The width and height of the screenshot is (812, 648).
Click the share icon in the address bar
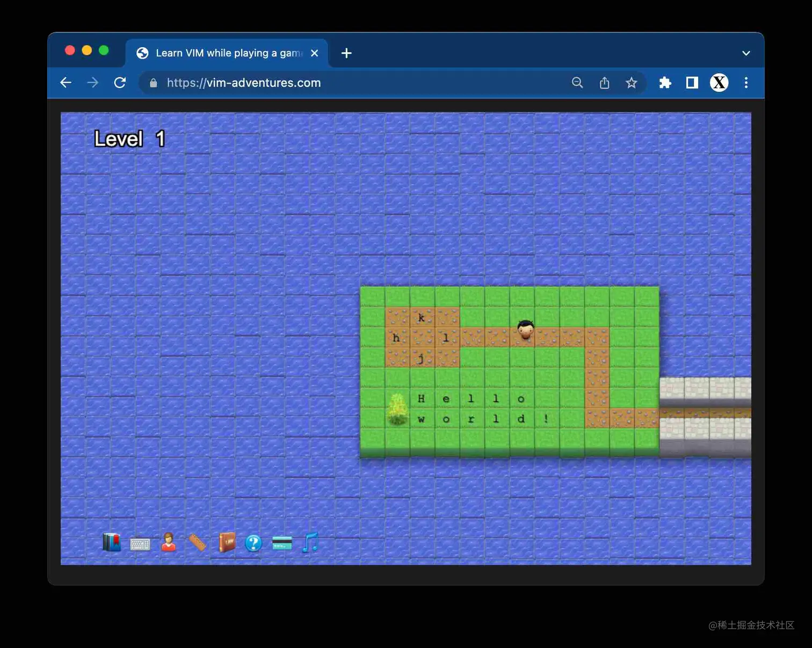(604, 83)
